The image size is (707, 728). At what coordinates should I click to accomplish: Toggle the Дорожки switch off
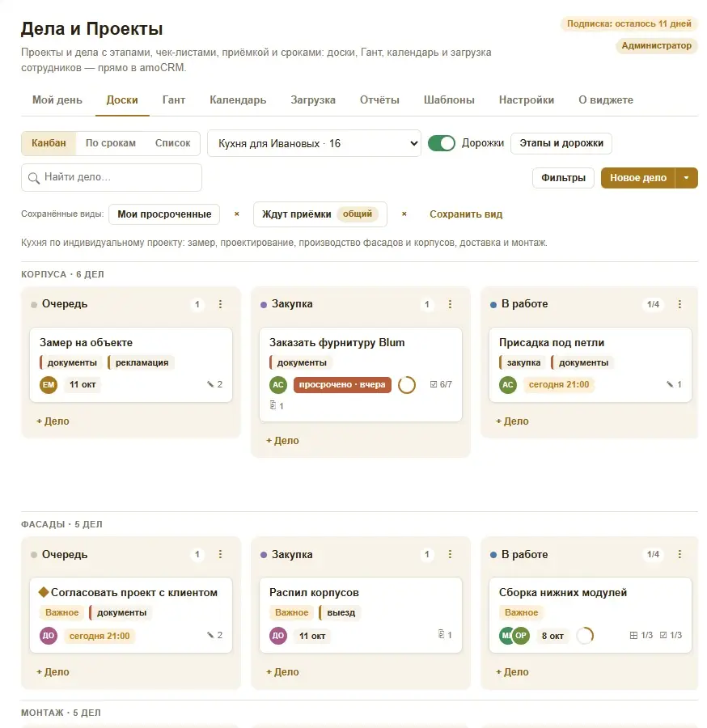pos(442,143)
